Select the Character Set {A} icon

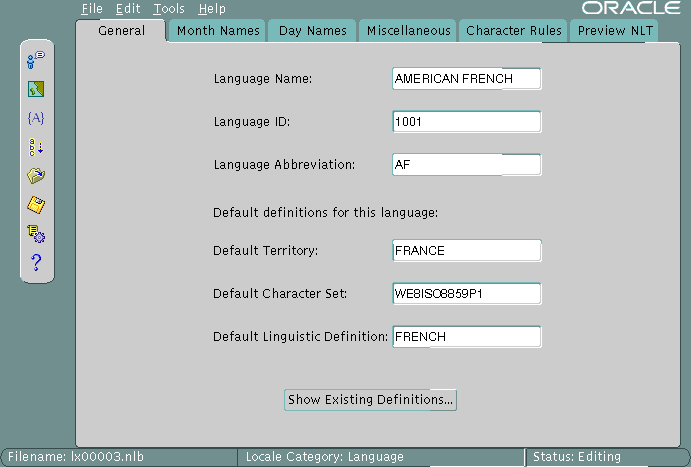click(x=36, y=118)
